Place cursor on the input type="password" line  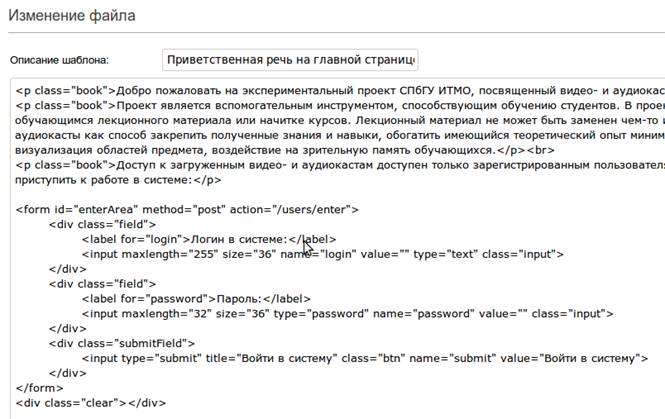point(330,313)
